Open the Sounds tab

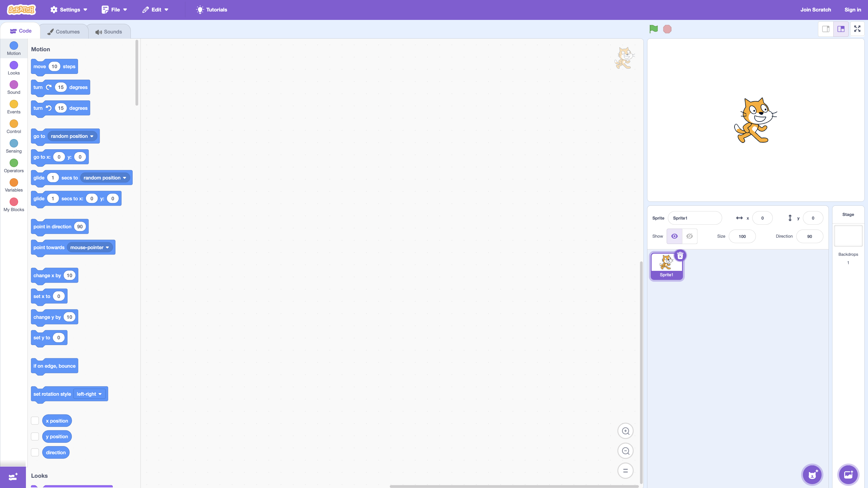(x=108, y=32)
